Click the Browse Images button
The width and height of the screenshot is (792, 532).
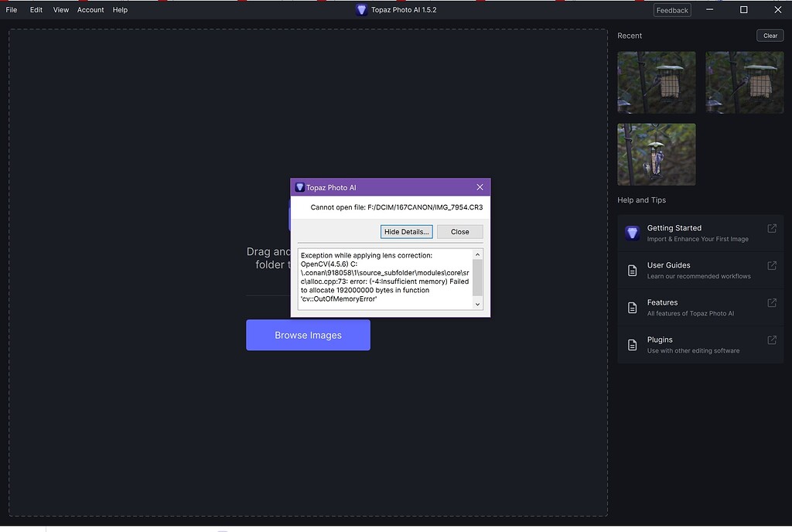pyautogui.click(x=308, y=335)
